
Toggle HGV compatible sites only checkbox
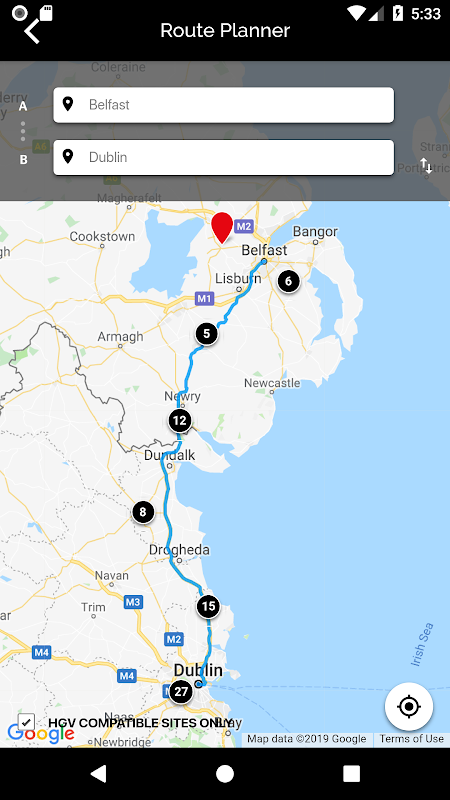point(27,722)
